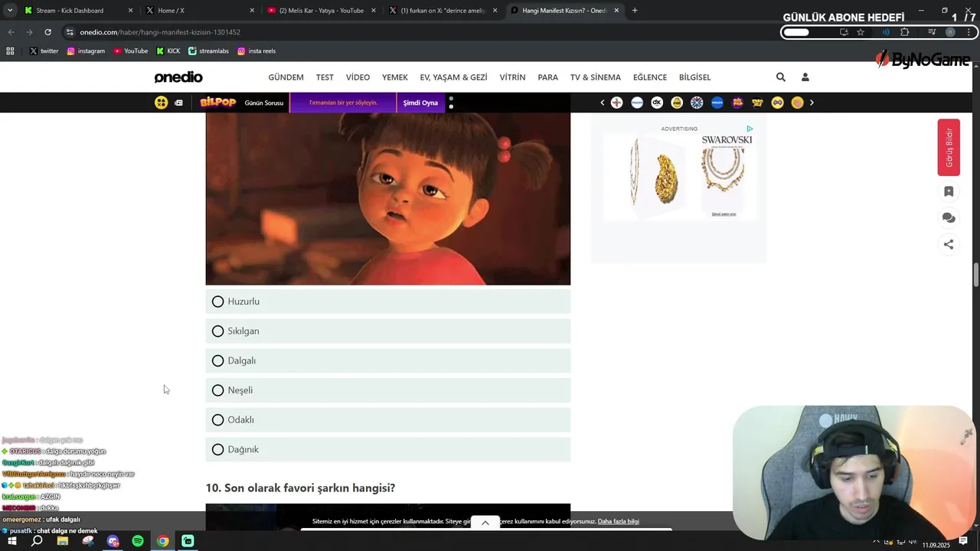Choose the Dalgalı radio option

point(387,360)
